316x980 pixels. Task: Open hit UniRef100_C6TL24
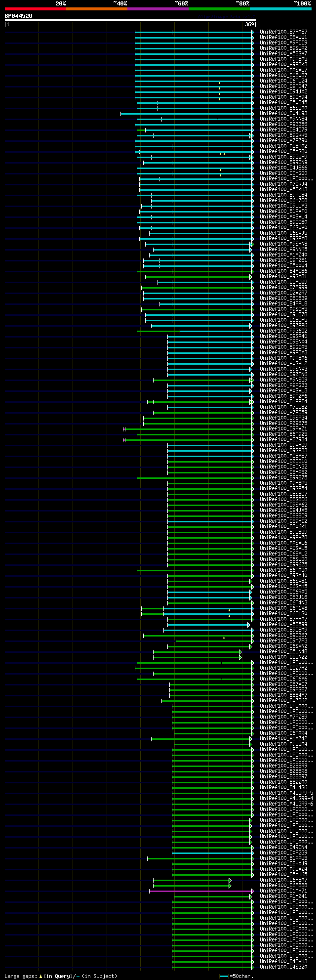point(283,81)
